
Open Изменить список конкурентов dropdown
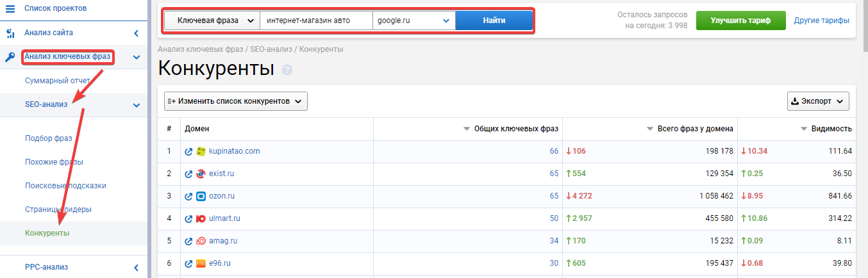tap(236, 101)
